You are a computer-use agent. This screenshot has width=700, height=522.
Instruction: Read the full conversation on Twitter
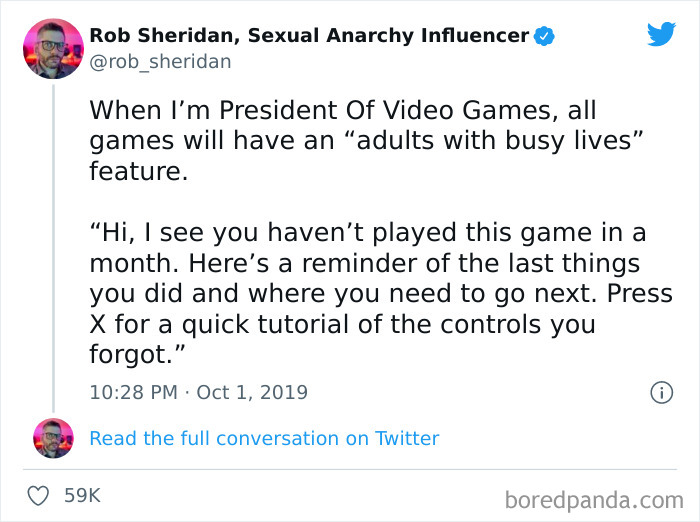click(264, 438)
